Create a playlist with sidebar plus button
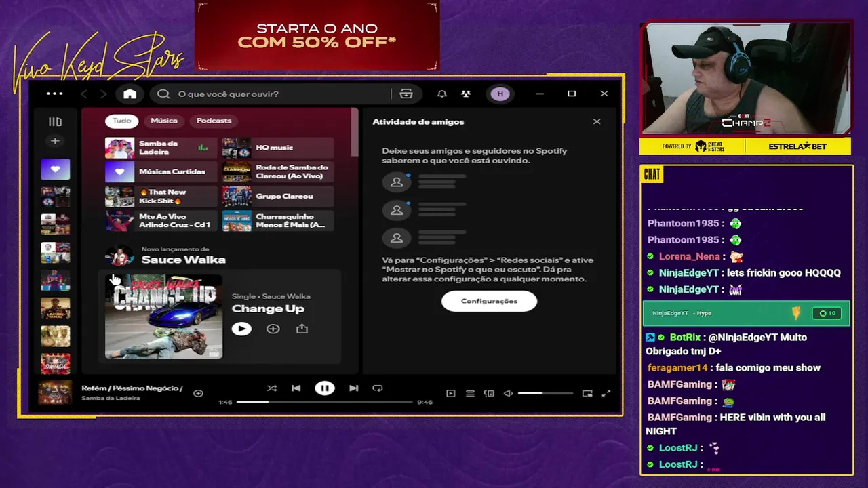Image resolution: width=868 pixels, height=488 pixels. coord(55,141)
